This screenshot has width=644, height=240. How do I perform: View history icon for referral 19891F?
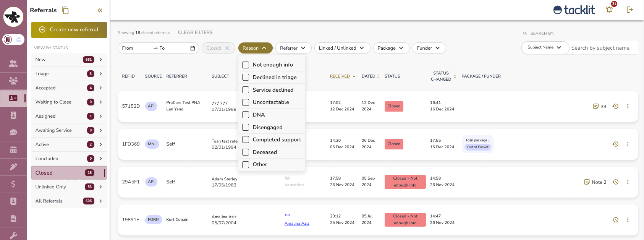point(615,220)
